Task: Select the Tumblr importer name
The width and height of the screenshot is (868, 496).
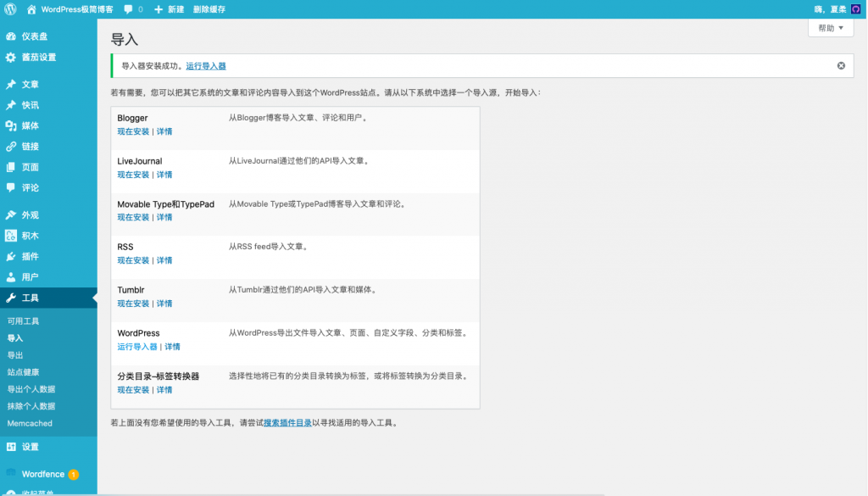Action: (131, 290)
